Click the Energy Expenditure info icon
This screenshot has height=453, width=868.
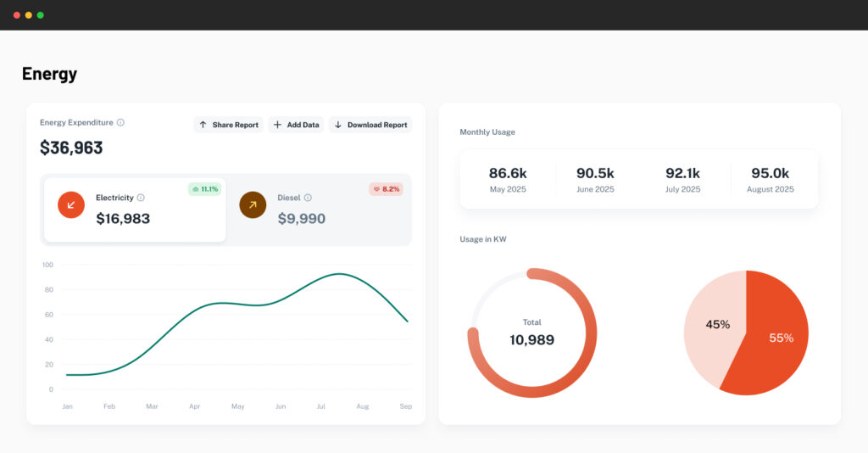(x=120, y=122)
